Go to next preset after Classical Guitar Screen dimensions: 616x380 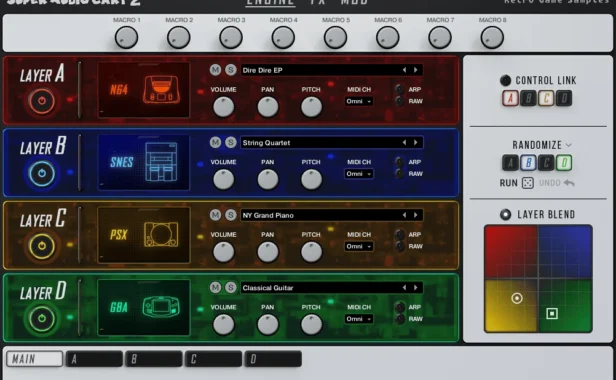click(x=416, y=288)
